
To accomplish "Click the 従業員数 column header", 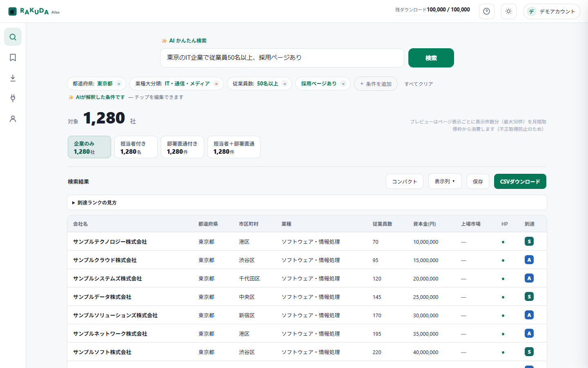I will (x=382, y=224).
